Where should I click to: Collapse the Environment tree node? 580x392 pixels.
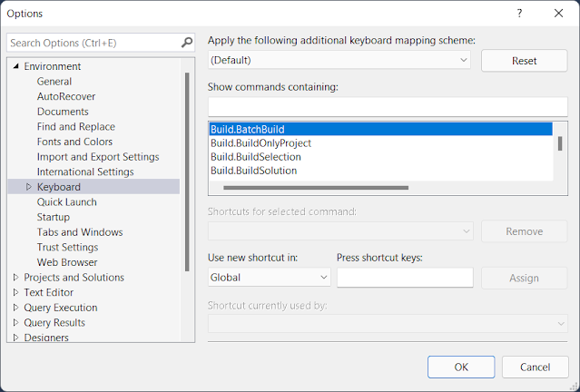point(15,66)
